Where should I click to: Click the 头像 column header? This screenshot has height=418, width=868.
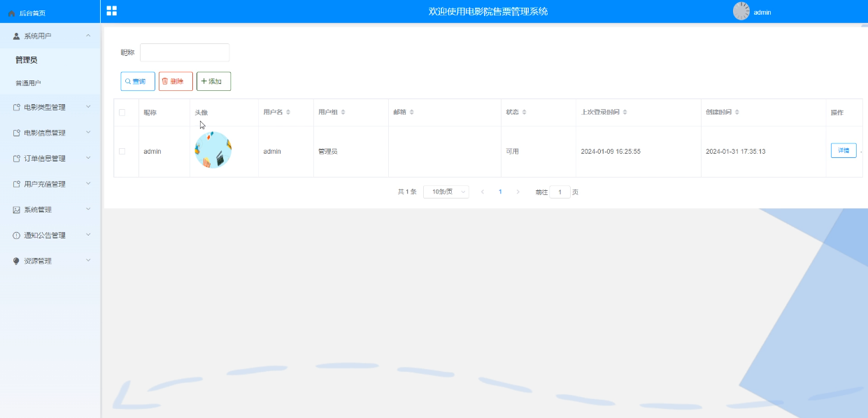tap(201, 113)
